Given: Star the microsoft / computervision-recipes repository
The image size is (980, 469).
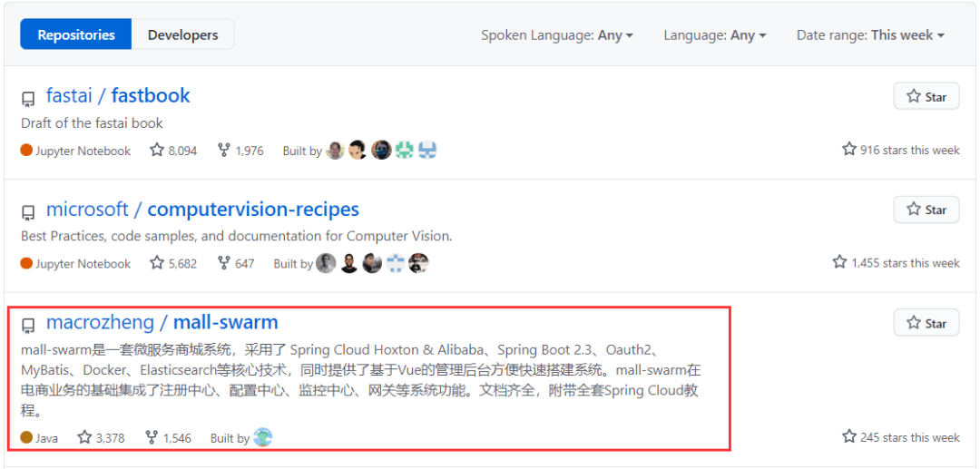Looking at the screenshot, I should (x=926, y=210).
